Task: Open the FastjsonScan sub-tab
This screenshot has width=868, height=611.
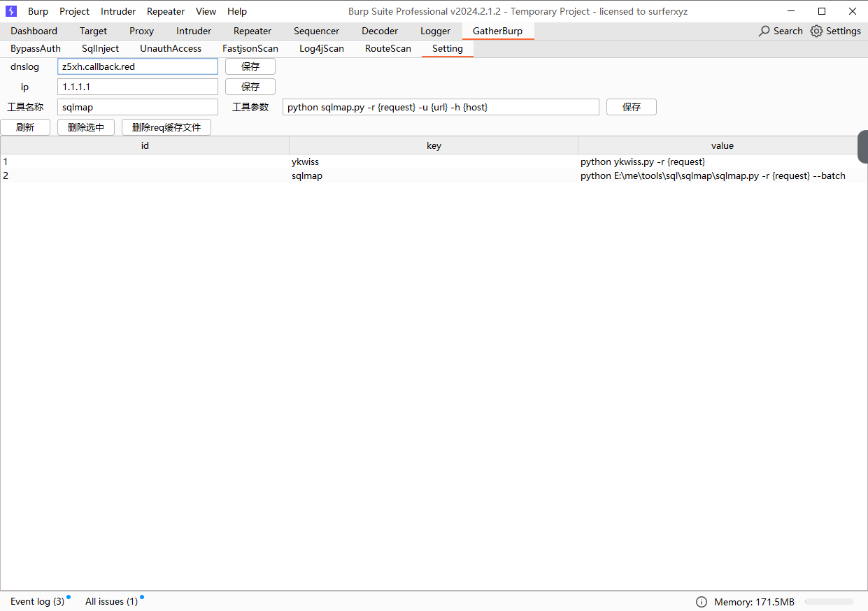Action: 250,48
